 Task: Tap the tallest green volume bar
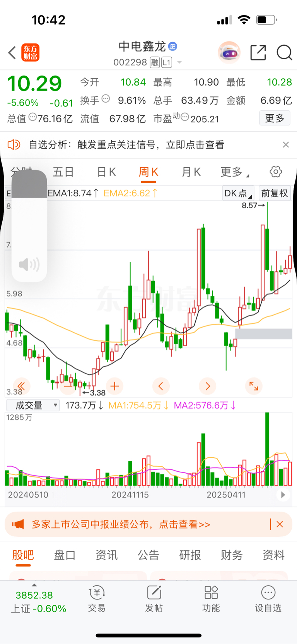tap(267, 449)
